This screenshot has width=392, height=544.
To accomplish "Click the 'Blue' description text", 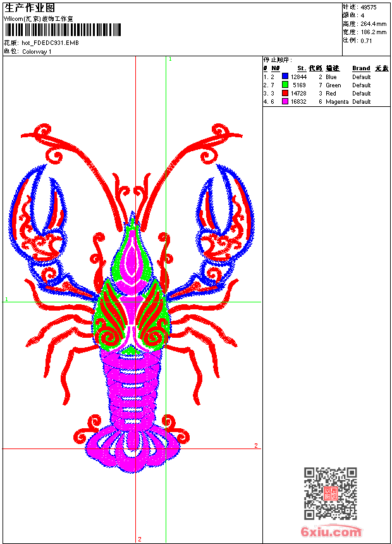I will click(x=331, y=77).
